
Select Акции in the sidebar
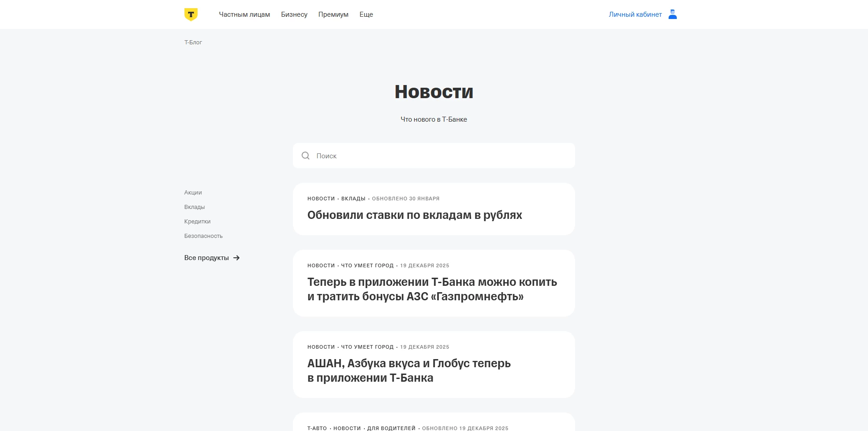(x=193, y=193)
